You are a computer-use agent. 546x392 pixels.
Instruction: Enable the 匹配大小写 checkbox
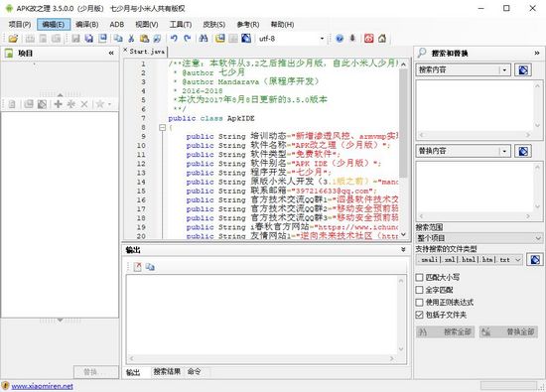pos(419,278)
